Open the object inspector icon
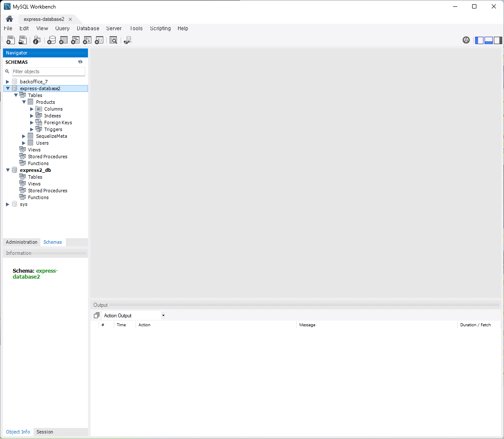Screen dimensions: 504x439 (37, 40)
